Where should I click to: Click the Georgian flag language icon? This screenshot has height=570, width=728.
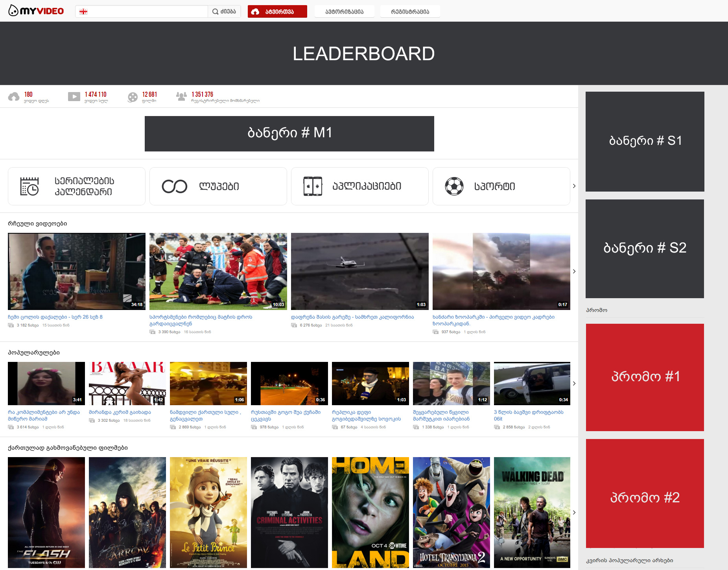83,11
